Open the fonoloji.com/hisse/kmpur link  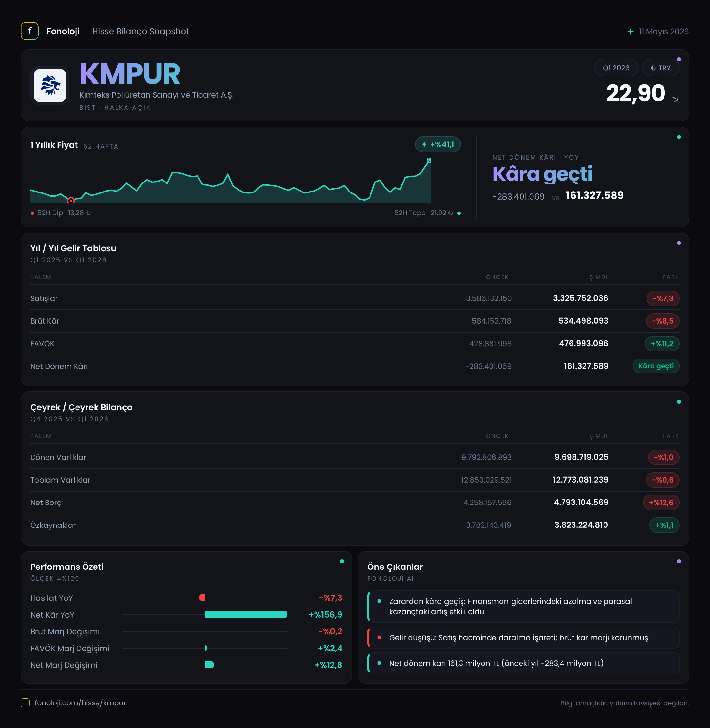point(80,703)
